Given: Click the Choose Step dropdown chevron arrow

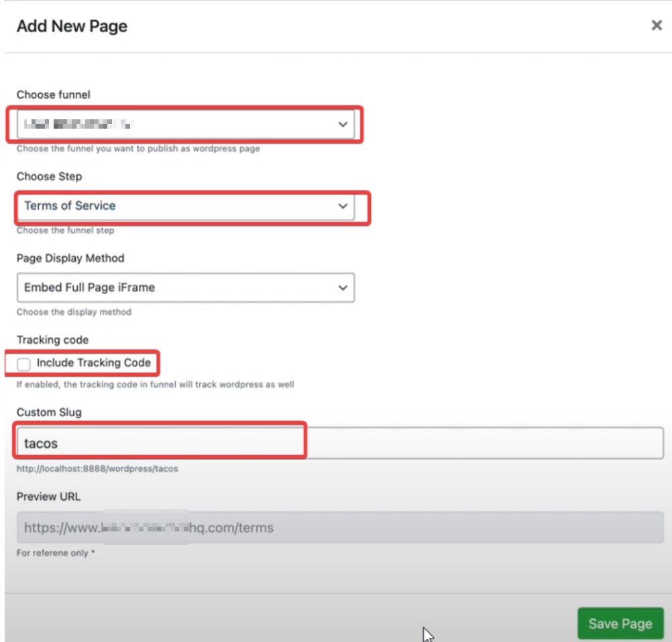Looking at the screenshot, I should click(x=343, y=206).
